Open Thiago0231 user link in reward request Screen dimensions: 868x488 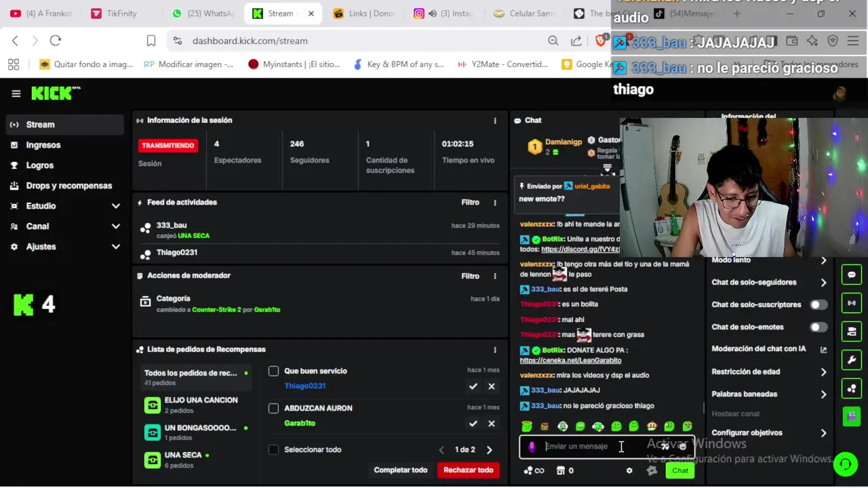305,386
